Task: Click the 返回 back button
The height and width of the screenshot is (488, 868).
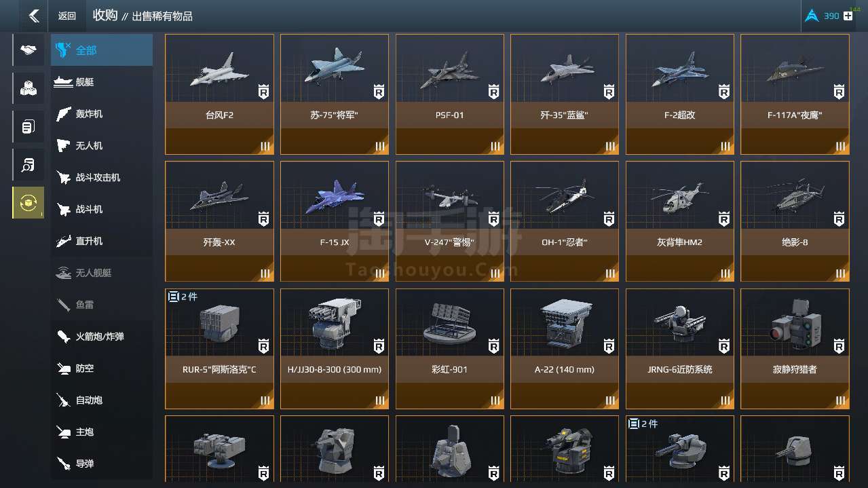Action: [x=67, y=16]
